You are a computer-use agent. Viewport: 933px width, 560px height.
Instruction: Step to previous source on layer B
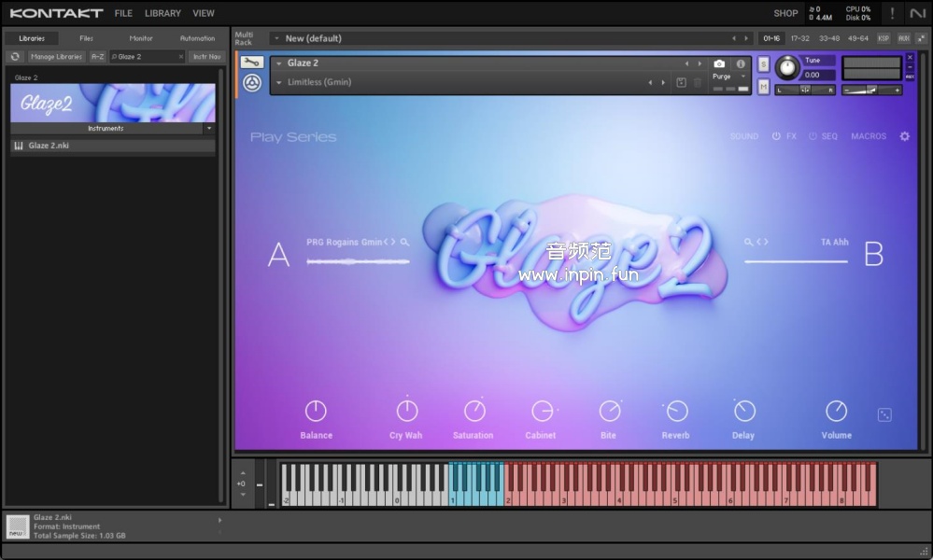tap(758, 242)
